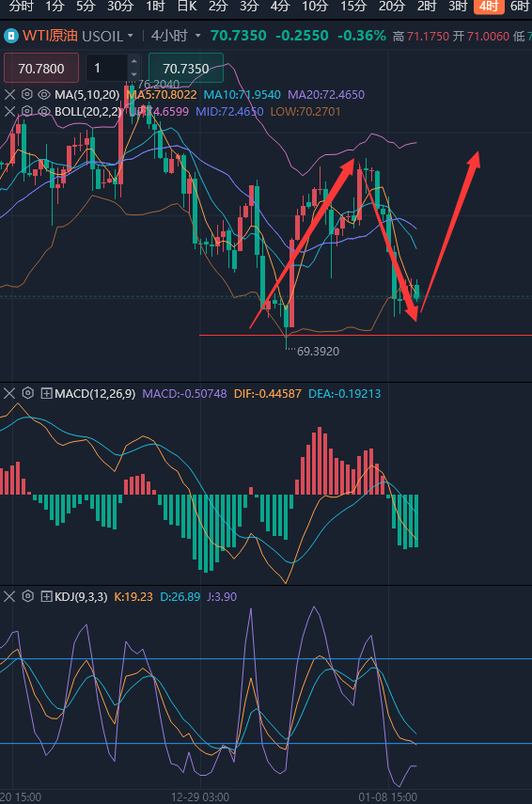Switch to the 30分 timeframe tab
Screen dimensions: 532x804
[120, 7]
